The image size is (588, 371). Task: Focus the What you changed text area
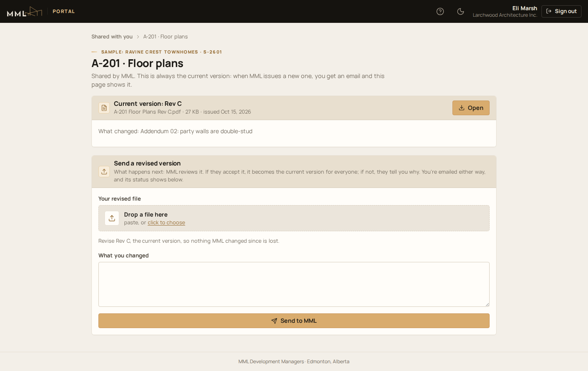(294, 284)
